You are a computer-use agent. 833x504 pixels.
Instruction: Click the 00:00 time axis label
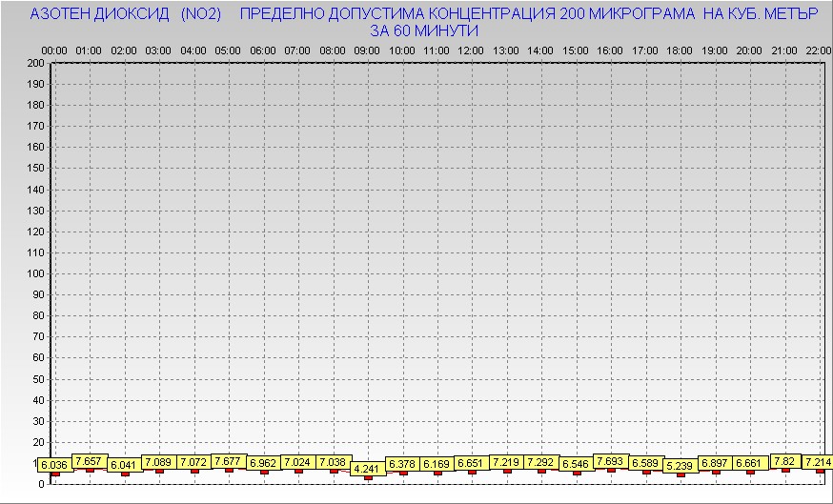(54, 51)
